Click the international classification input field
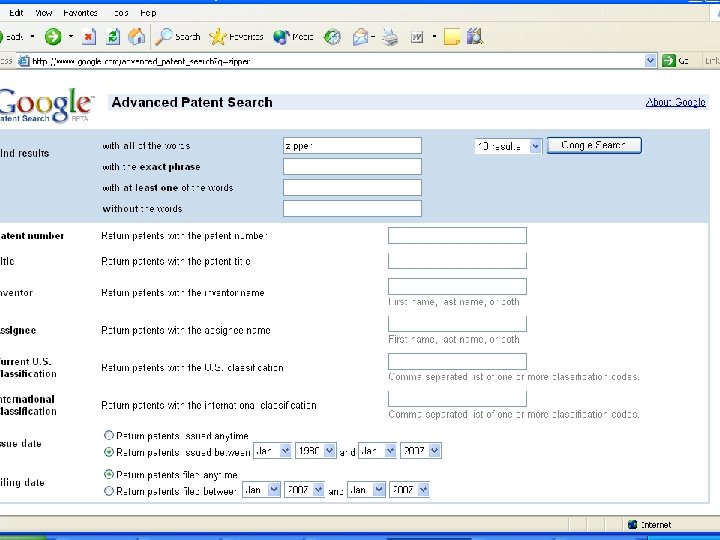 coord(457,399)
